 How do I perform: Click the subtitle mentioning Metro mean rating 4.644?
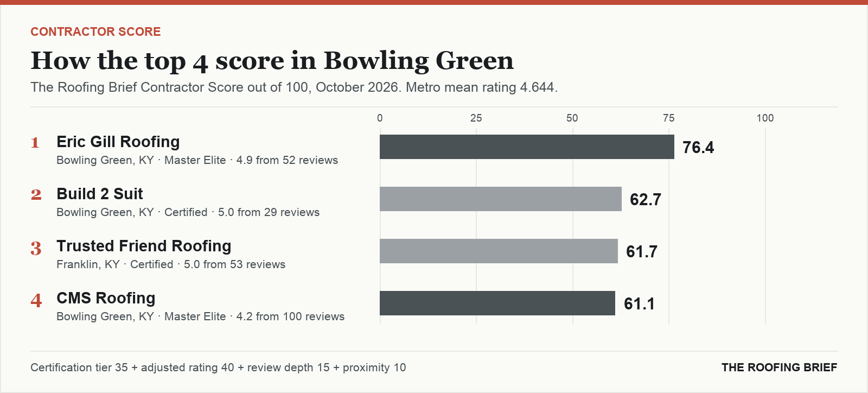(x=294, y=87)
